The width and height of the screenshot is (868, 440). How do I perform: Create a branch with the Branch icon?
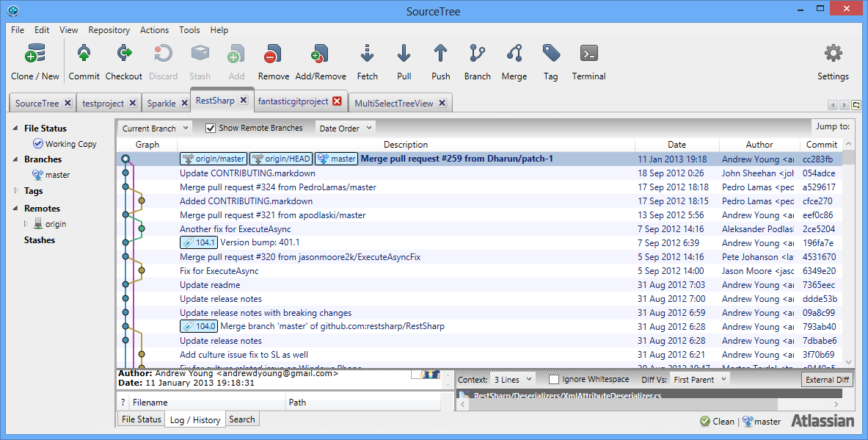pyautogui.click(x=477, y=54)
